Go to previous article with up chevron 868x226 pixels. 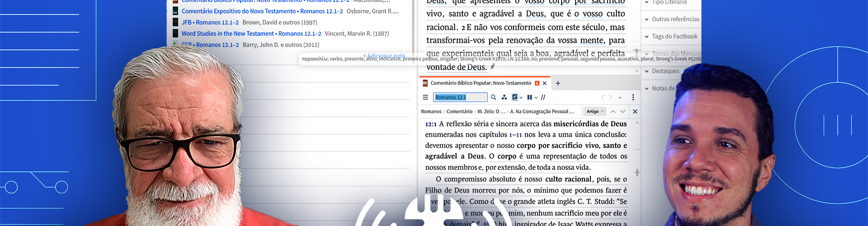613,112
